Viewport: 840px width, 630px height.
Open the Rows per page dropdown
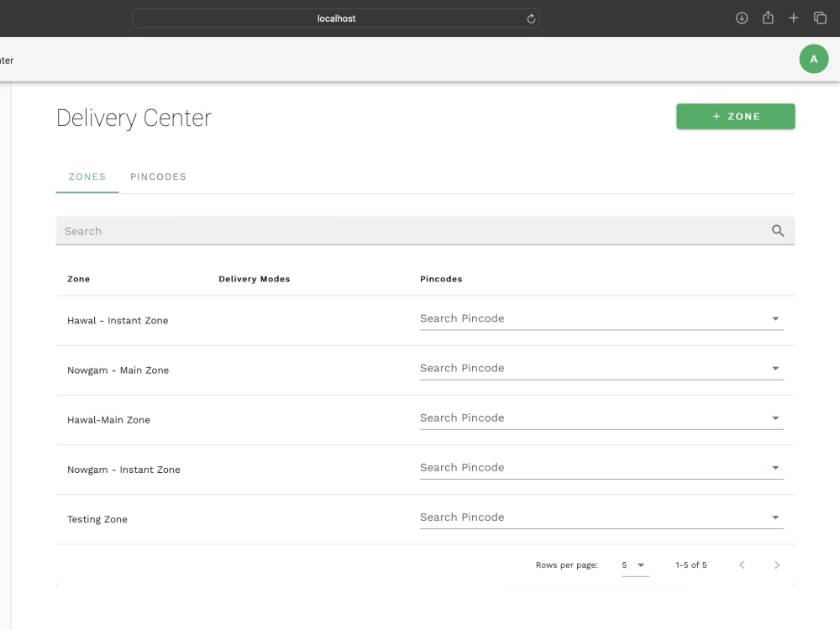pyautogui.click(x=635, y=565)
